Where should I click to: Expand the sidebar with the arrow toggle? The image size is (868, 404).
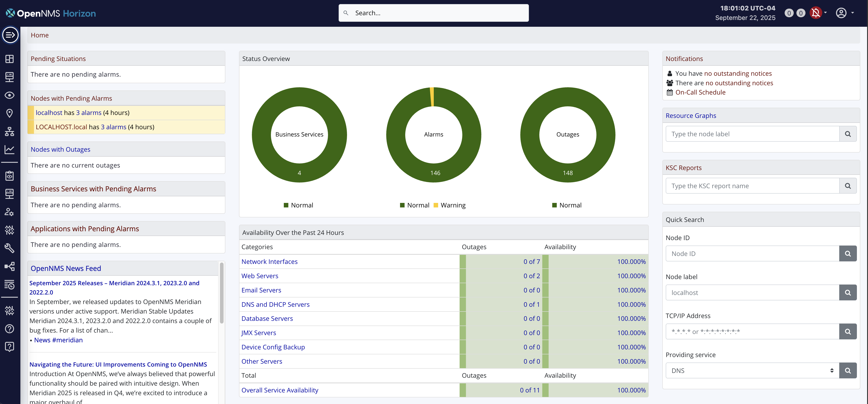point(10,35)
